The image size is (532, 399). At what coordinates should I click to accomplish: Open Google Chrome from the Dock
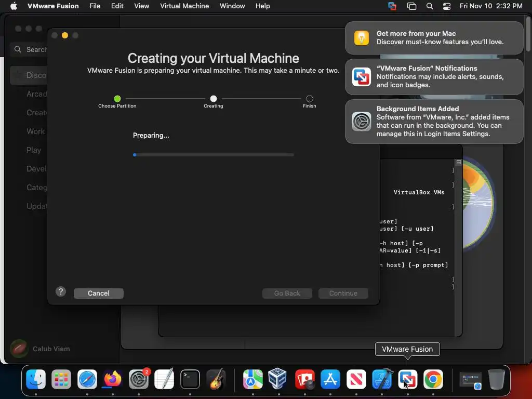433,379
